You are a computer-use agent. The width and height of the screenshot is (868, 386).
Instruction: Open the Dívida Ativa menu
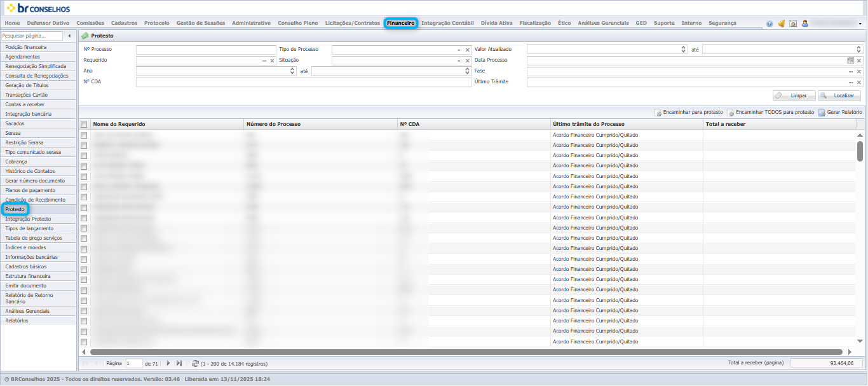pyautogui.click(x=497, y=23)
